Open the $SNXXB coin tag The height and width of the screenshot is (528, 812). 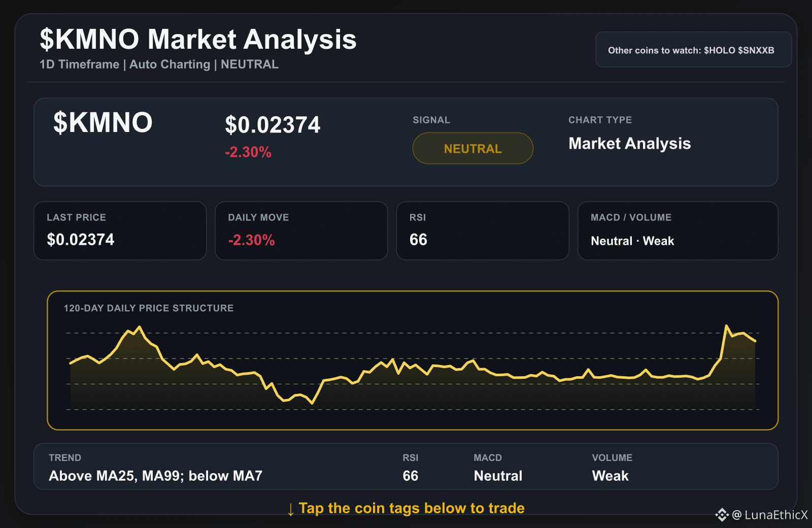[x=756, y=50]
